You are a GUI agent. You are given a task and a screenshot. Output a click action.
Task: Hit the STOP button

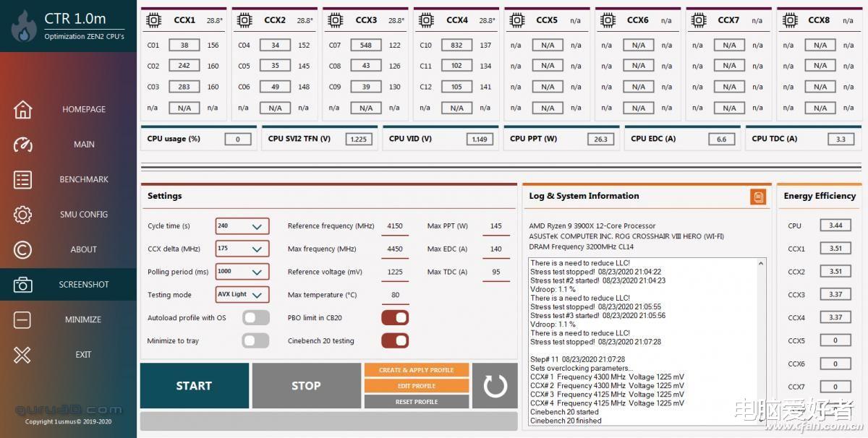[306, 386]
